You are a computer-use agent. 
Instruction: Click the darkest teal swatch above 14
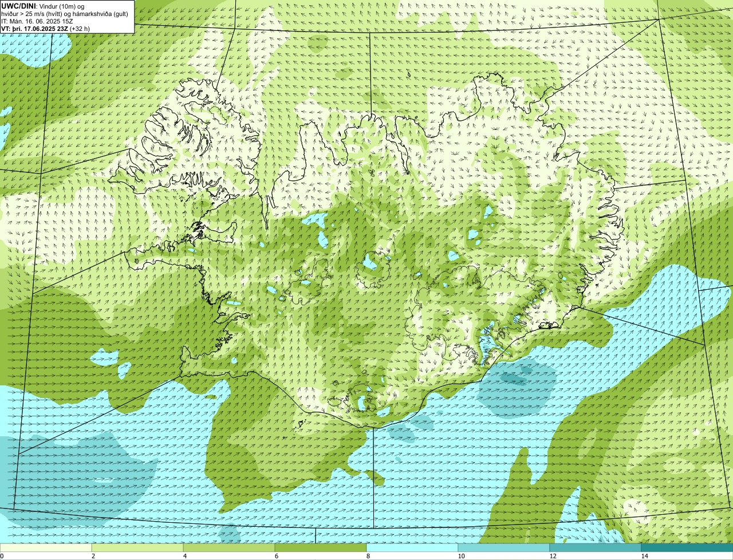687,547
